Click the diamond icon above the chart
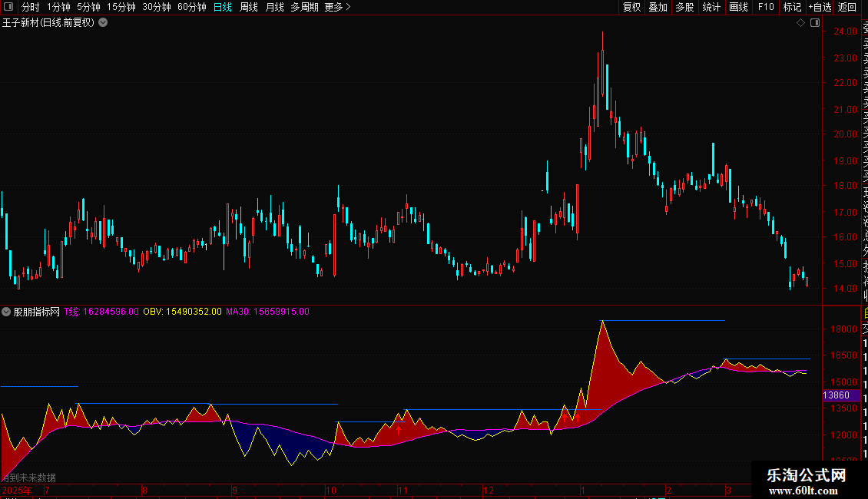868x499 pixels. pyautogui.click(x=800, y=23)
